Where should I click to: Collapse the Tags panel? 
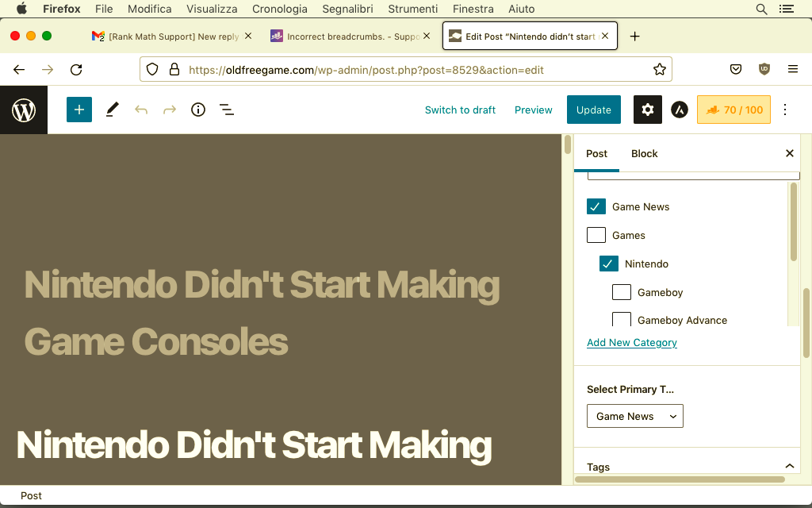click(789, 466)
